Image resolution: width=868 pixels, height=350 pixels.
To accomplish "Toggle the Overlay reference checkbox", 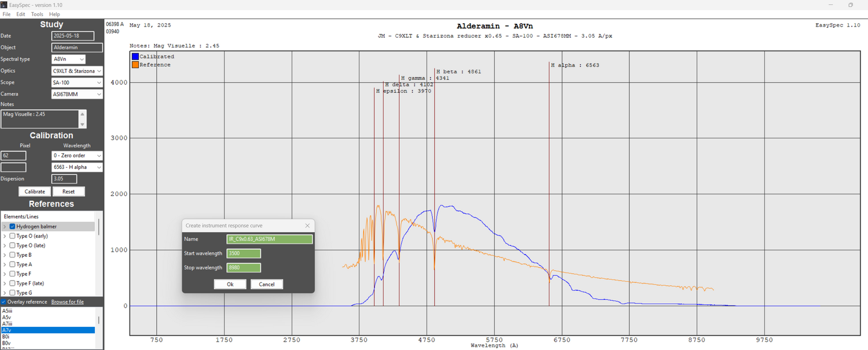I will (3, 302).
